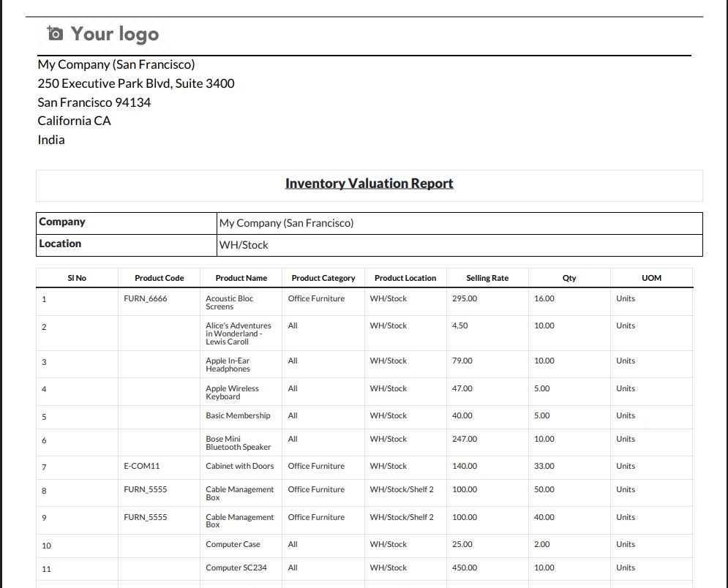Viewport: 728px width, 588px height.
Task: Click the "Your logo" placeholder text
Action: point(114,34)
